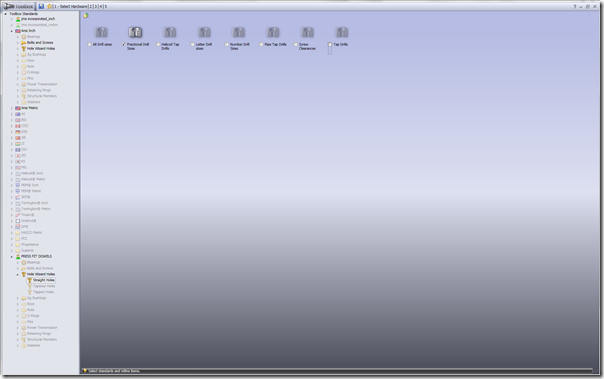Click the IS Indian flag icon
This screenshot has height=379, width=604.
coord(18,144)
